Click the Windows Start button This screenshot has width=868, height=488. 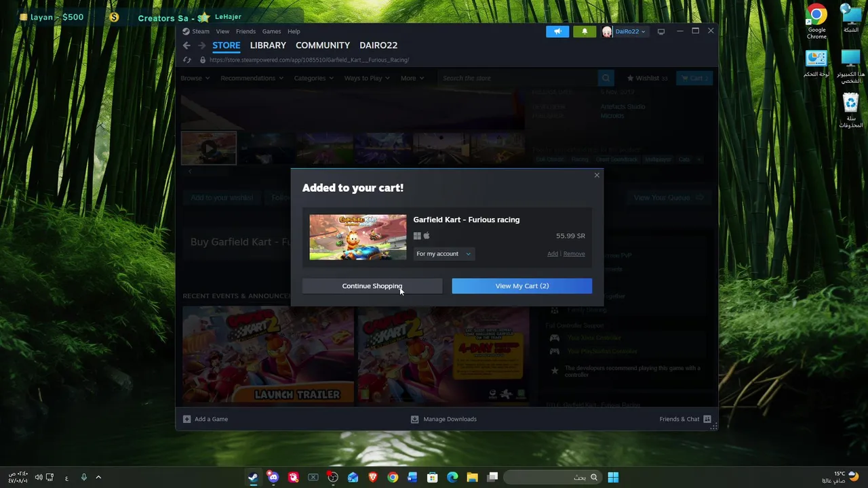pyautogui.click(x=613, y=477)
